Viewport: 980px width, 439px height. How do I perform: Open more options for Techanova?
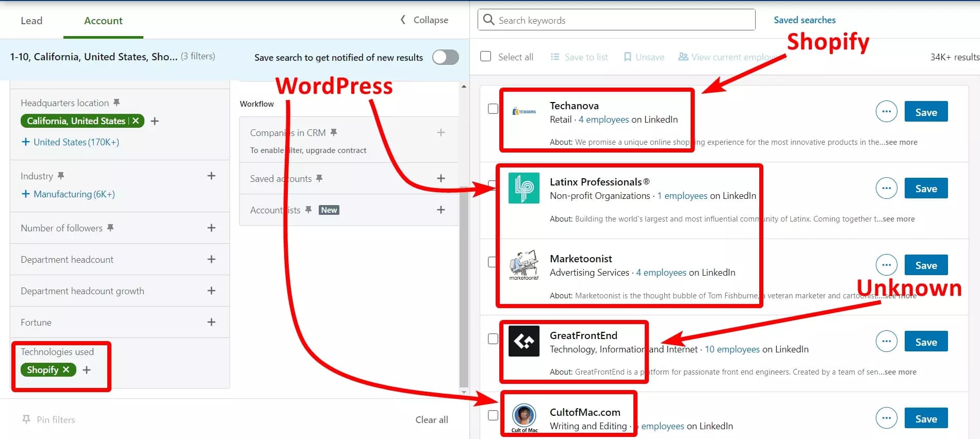pyautogui.click(x=886, y=111)
